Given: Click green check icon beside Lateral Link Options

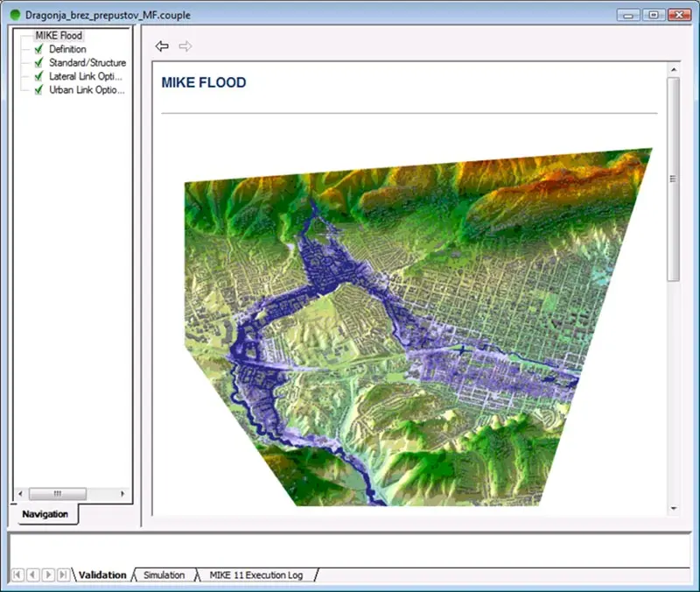Looking at the screenshot, I should coord(38,76).
